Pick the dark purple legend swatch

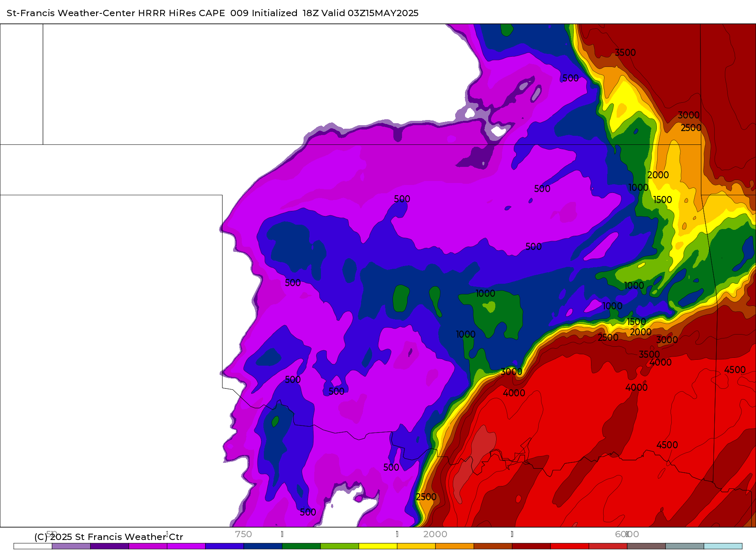point(109,546)
